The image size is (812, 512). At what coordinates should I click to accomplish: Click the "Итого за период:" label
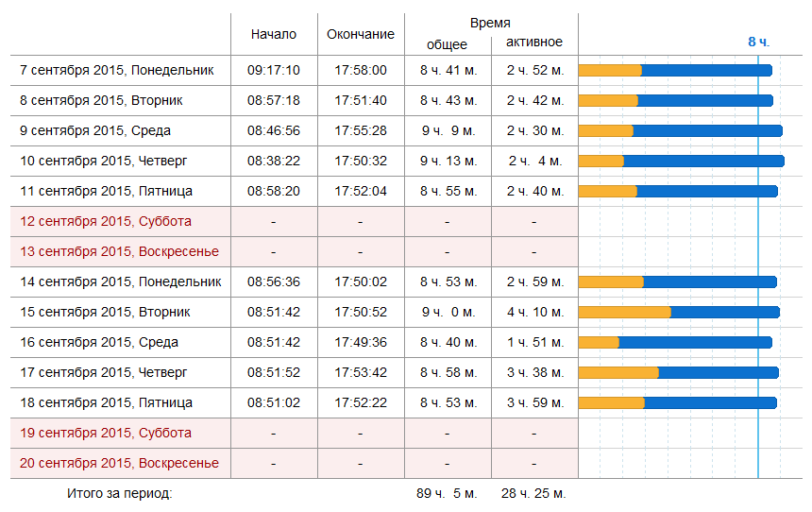coord(120,493)
